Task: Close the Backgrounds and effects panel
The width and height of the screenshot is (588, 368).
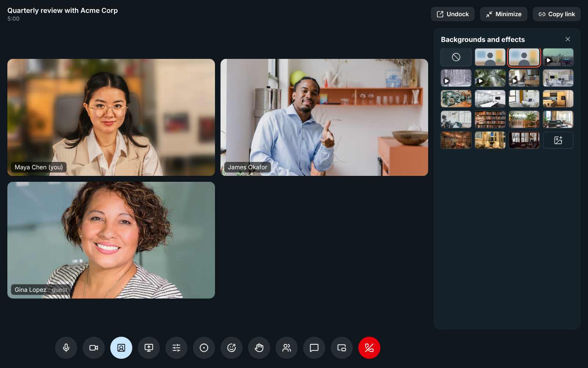Action: [568, 39]
